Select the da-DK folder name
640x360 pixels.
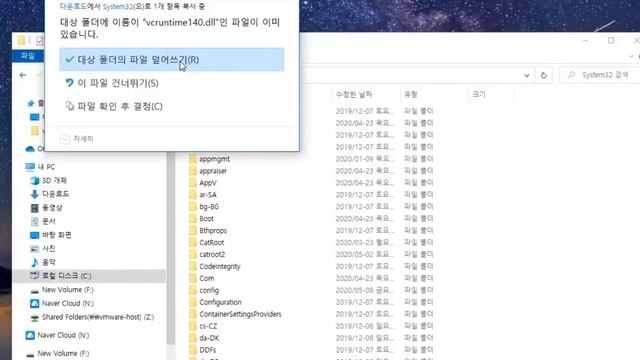(209, 338)
